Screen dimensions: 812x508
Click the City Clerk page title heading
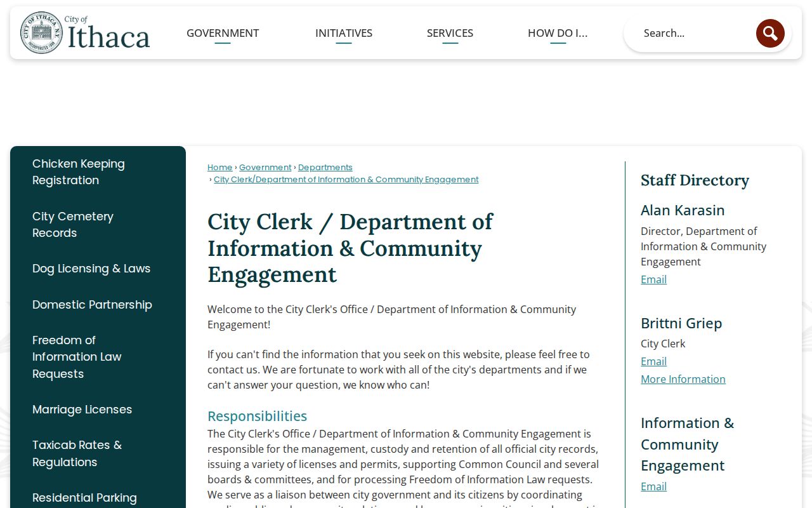coord(350,248)
